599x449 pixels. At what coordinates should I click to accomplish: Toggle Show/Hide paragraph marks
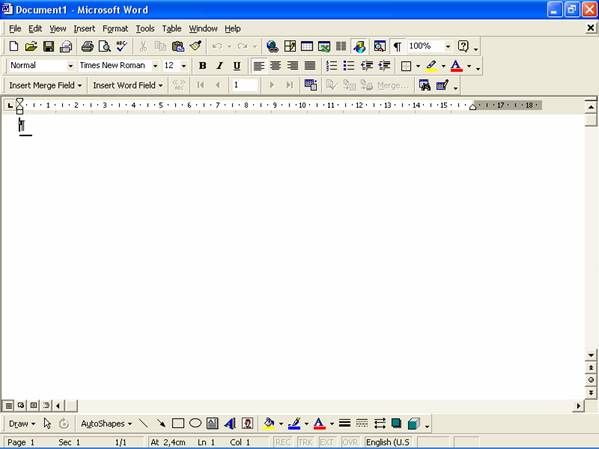[397, 47]
